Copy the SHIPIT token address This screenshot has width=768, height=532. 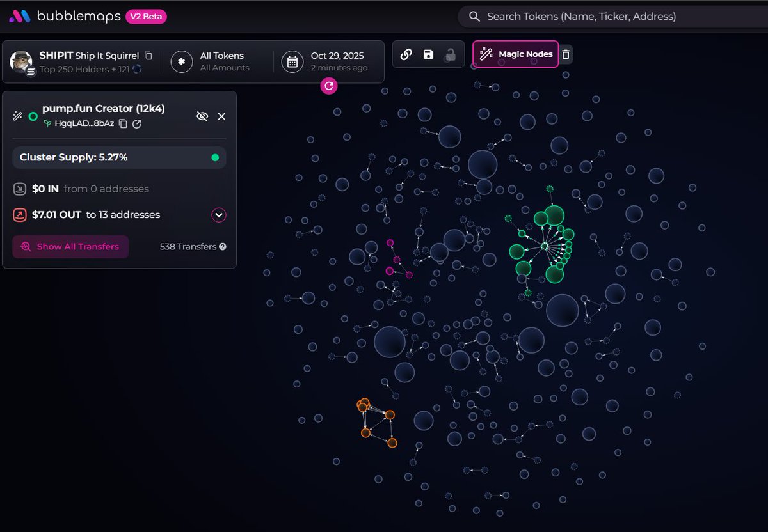tap(148, 56)
